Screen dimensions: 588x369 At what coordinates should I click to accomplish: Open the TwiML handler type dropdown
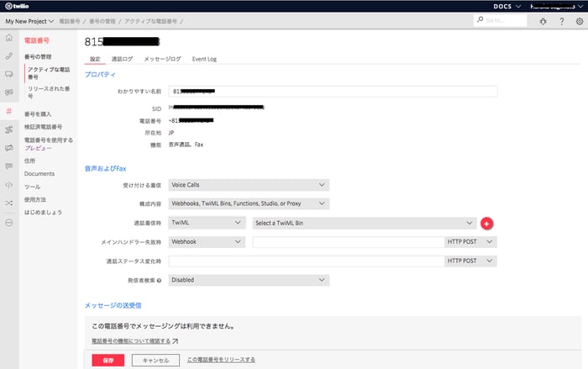(x=207, y=223)
